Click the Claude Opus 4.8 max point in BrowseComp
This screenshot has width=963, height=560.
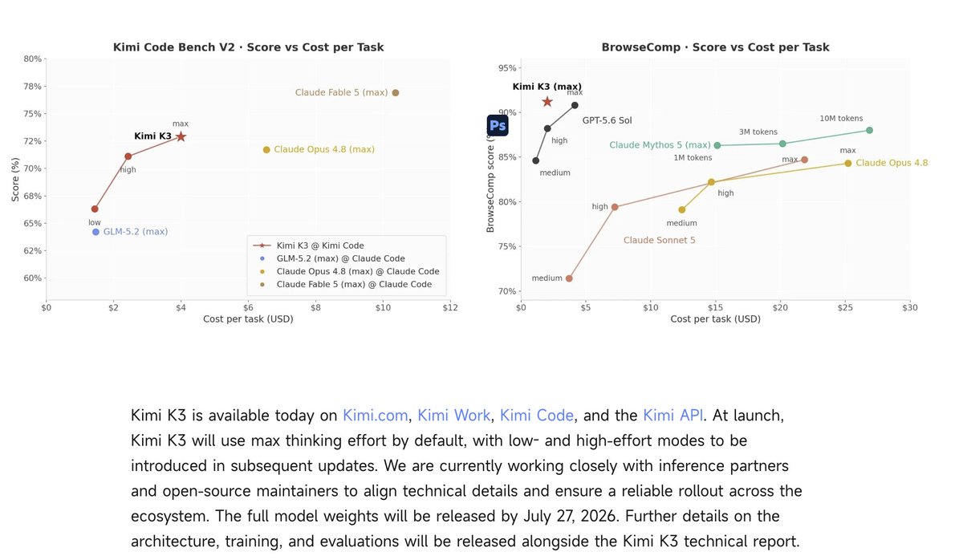click(847, 163)
